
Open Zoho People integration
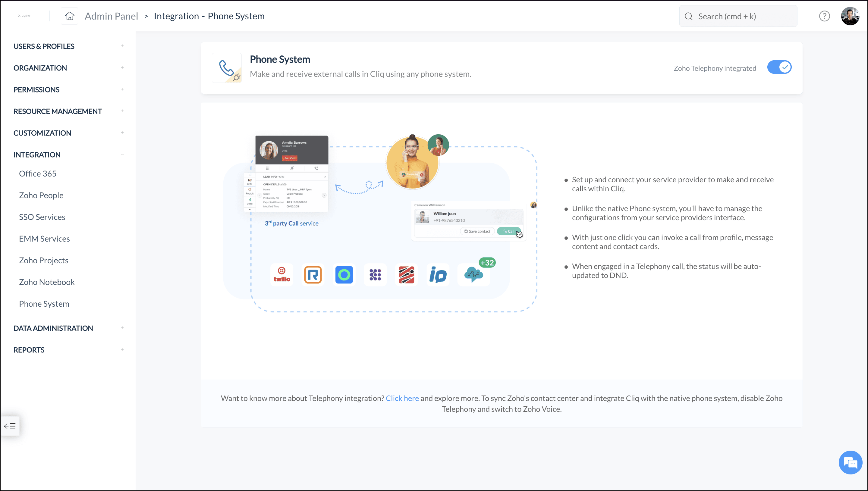(41, 195)
